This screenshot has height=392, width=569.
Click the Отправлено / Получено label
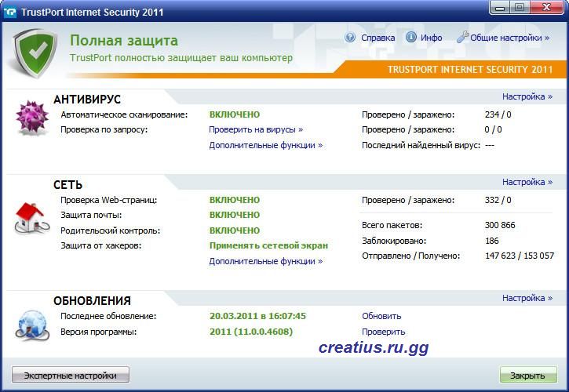click(x=410, y=256)
